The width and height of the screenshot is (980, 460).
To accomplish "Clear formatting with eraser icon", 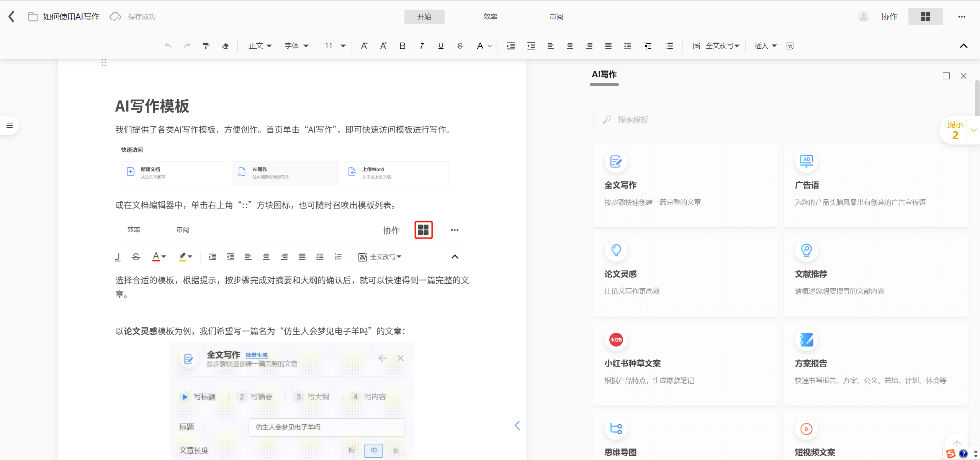I will tap(225, 46).
